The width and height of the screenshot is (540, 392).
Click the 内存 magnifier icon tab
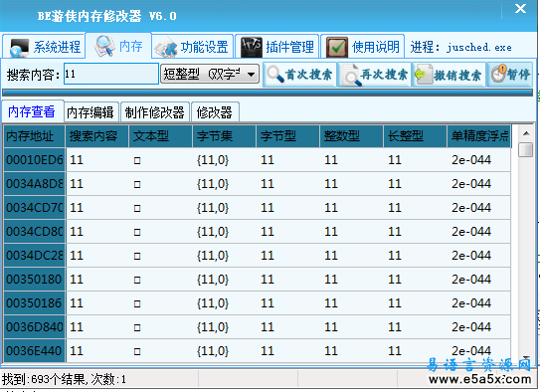[x=118, y=46]
